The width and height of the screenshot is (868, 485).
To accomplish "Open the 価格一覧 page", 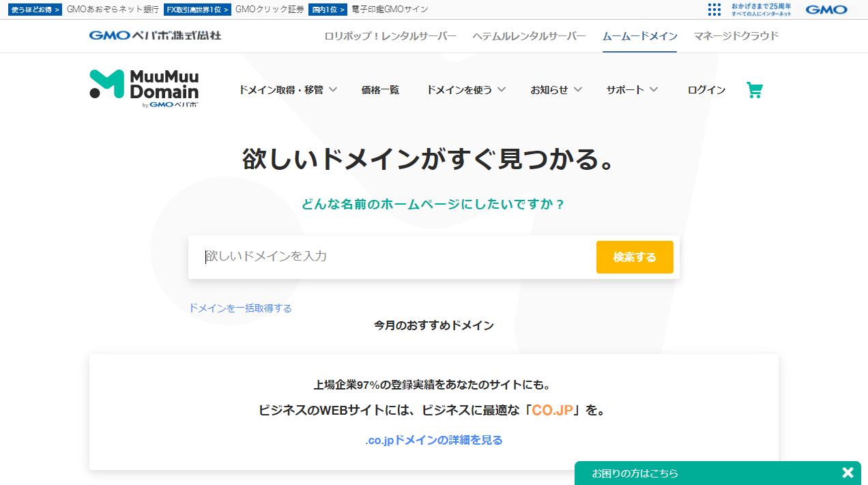I will [380, 89].
